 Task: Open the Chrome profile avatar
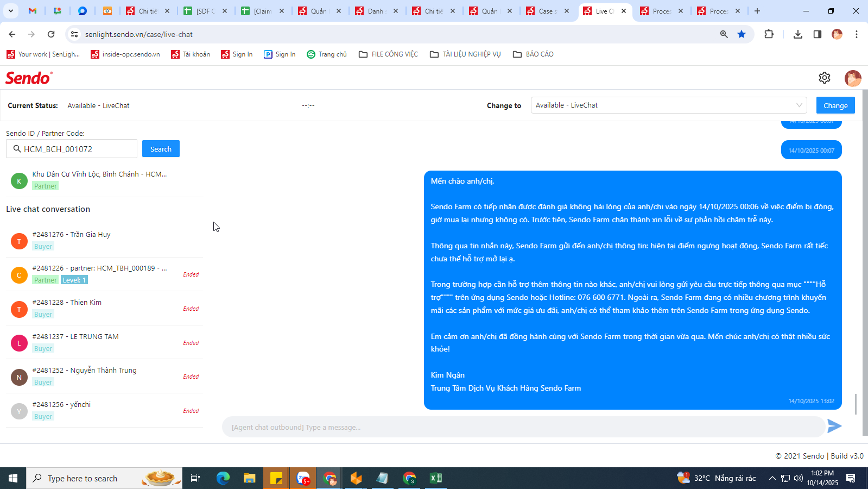tap(837, 34)
